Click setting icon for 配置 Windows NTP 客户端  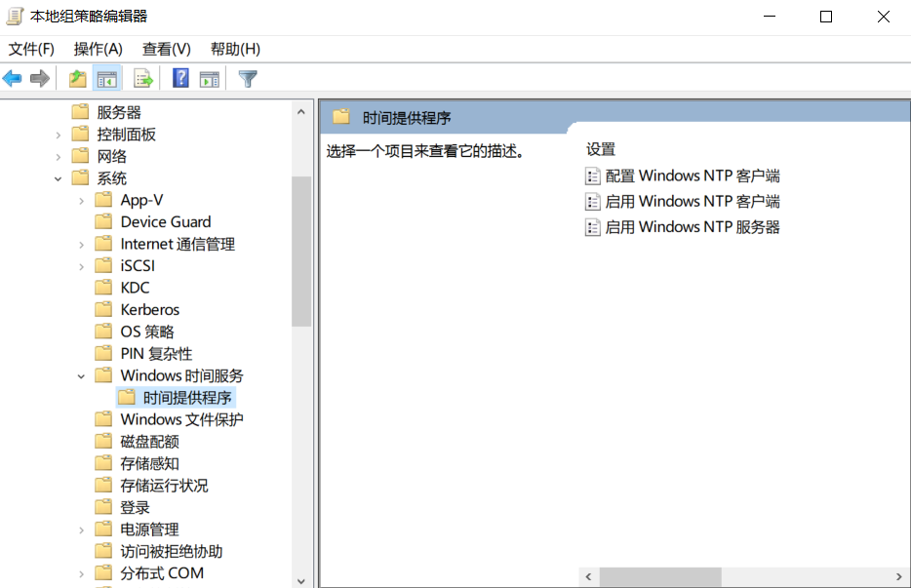[x=593, y=176]
